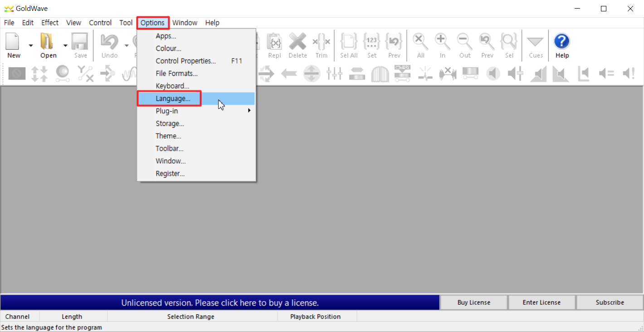Click the Save floppy disk icon
Image resolution: width=644 pixels, height=332 pixels.
(80, 42)
